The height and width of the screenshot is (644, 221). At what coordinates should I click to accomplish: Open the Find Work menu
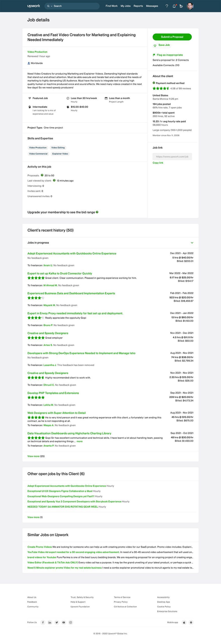[111, 6]
